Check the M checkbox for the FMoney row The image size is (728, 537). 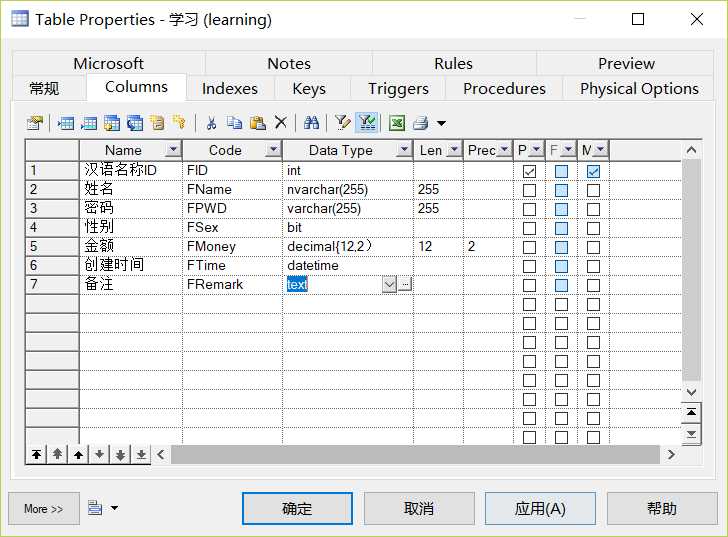(593, 247)
